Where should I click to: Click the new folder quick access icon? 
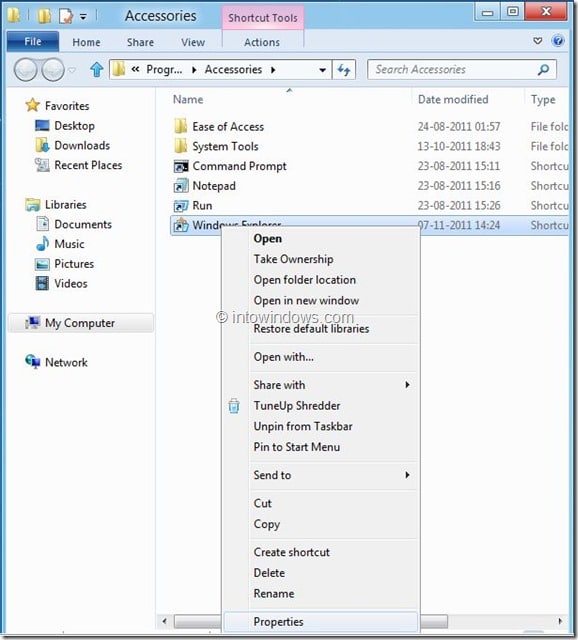[44, 16]
